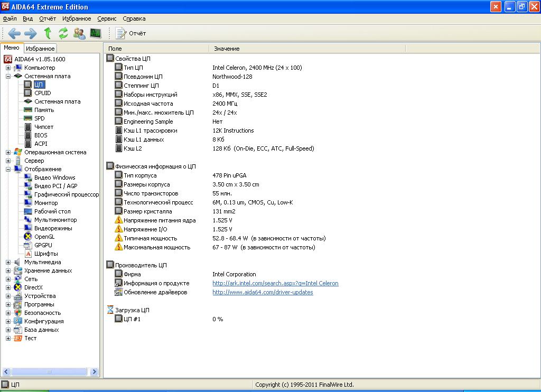Click the BIOS chip icon
The height and width of the screenshot is (392, 541).
(28, 135)
